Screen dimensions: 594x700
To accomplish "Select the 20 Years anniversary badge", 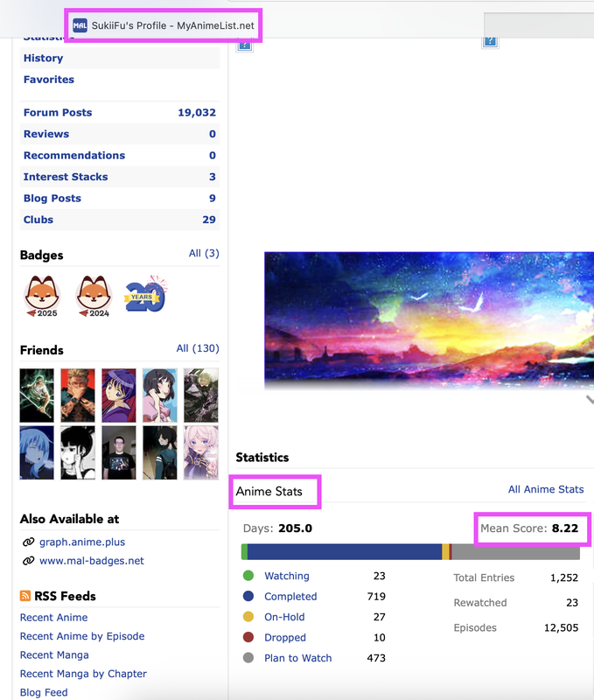I will (x=145, y=295).
